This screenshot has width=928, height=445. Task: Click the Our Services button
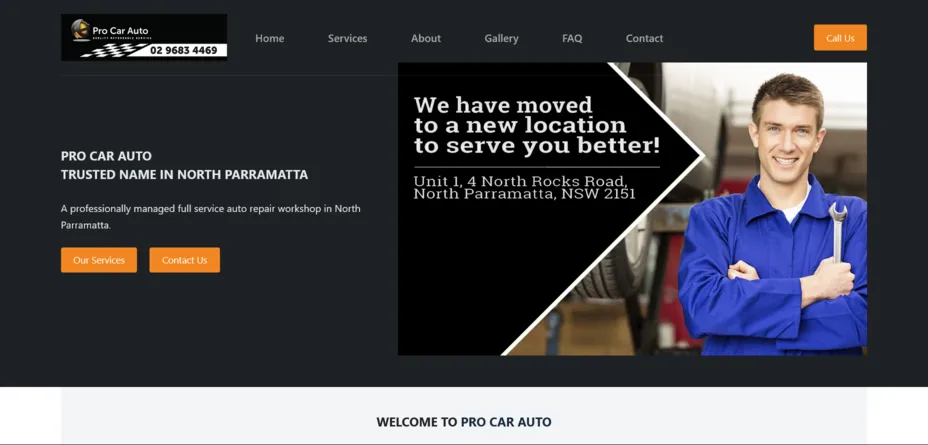point(99,260)
